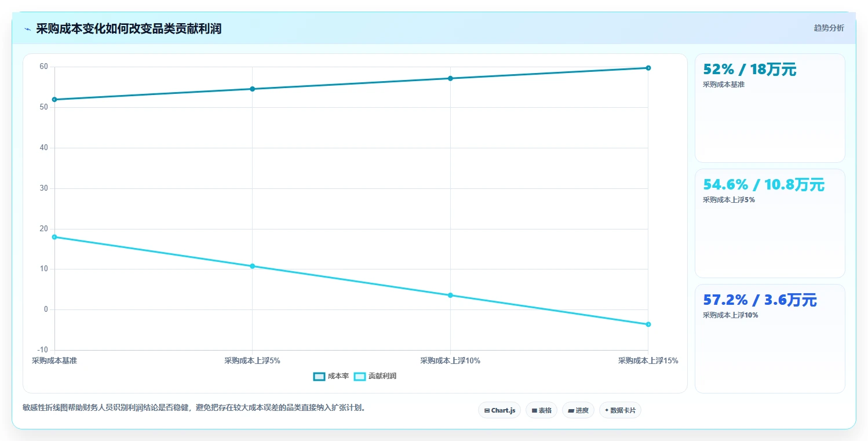Toggle the 贡献利润 legend series
Viewport: 868px width, 441px height.
pyautogui.click(x=375, y=376)
